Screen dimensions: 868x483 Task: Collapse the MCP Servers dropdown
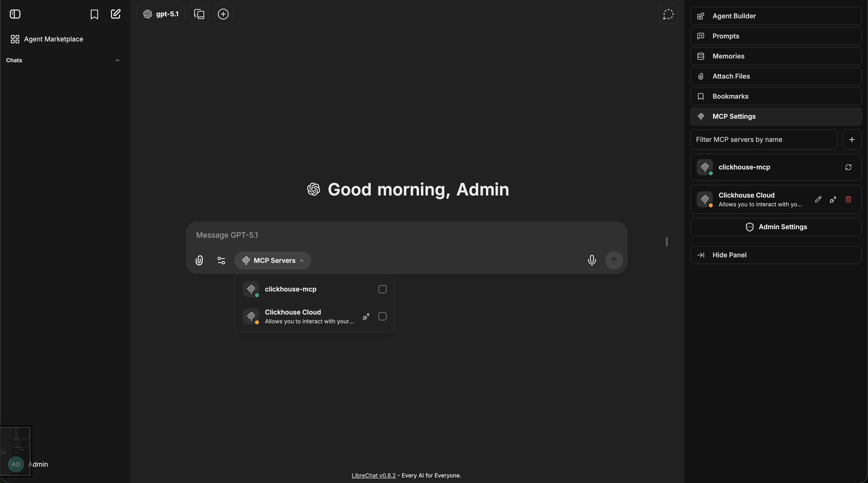(273, 260)
